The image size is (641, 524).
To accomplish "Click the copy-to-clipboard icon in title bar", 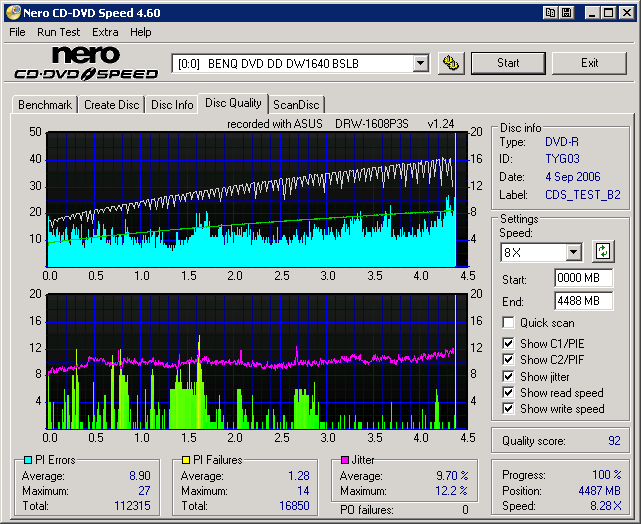I will [551, 13].
